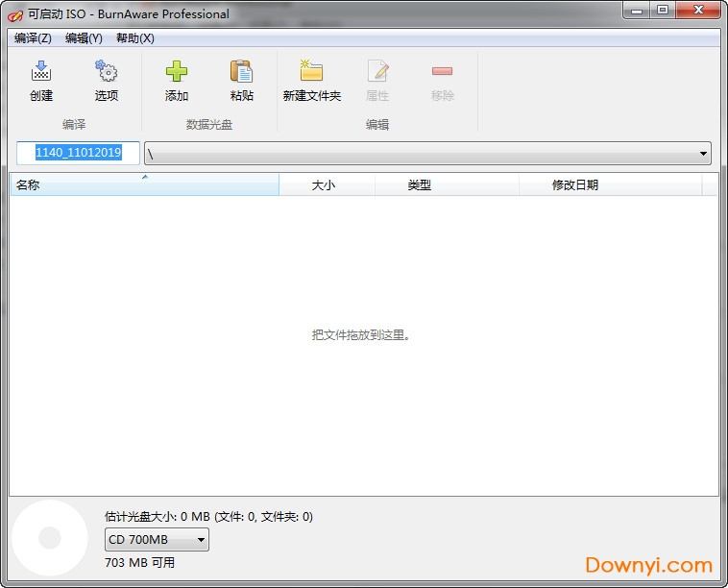Click the 属性 (Properties) icon
The width and height of the screenshot is (728, 588).
[377, 72]
